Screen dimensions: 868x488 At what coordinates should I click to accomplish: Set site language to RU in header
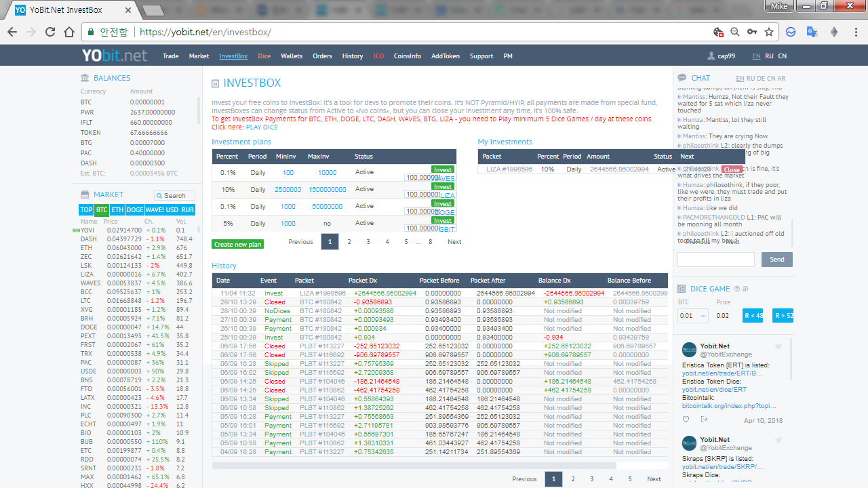[x=769, y=56]
